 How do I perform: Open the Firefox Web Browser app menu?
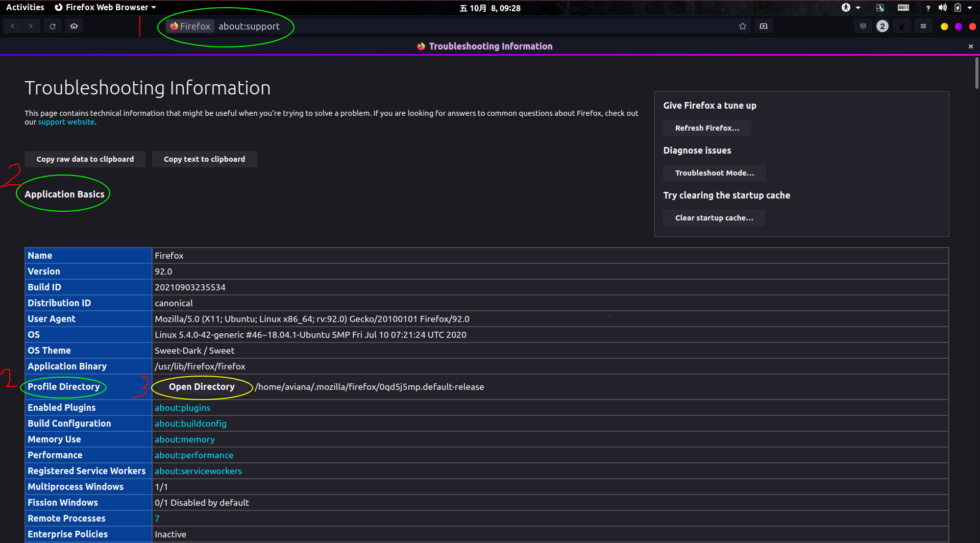(105, 8)
